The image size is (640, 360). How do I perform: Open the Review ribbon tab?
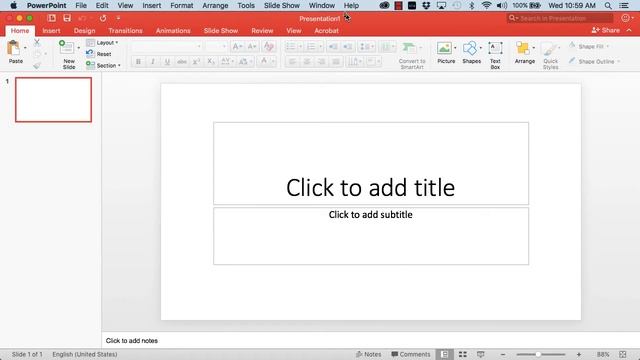(262, 31)
